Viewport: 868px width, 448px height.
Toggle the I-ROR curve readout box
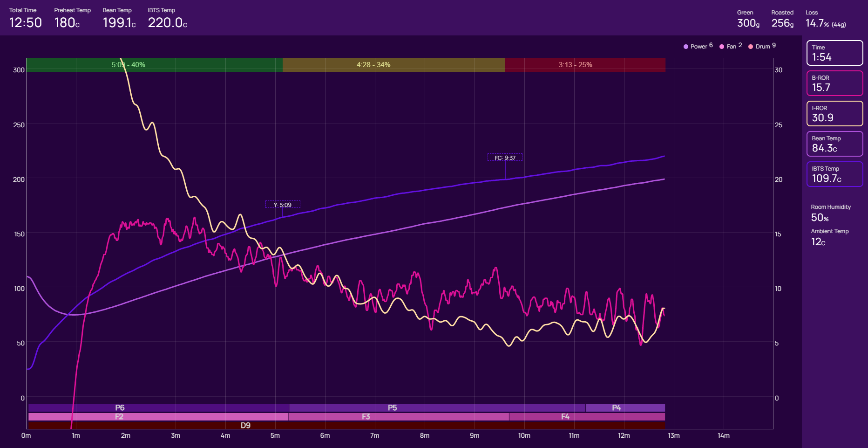[834, 114]
